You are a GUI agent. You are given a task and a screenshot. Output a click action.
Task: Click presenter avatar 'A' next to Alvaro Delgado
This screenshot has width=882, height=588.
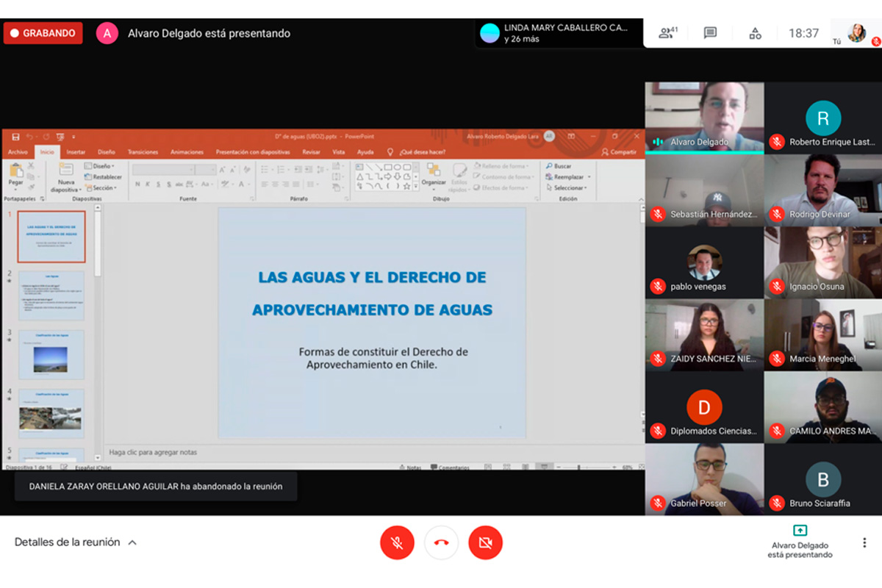point(107,33)
